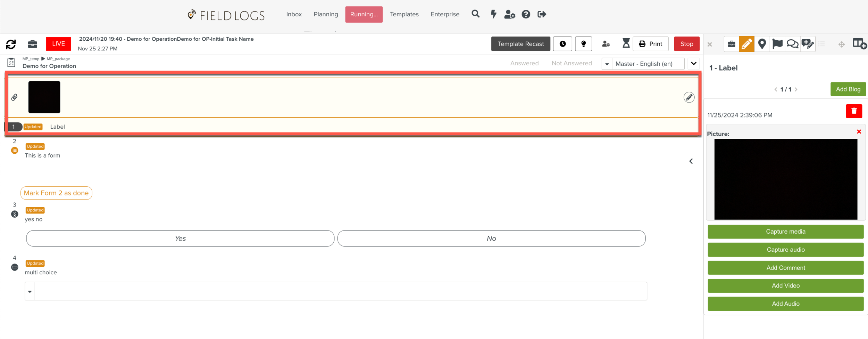The image size is (868, 339).
Task: Select the orange pencil blog tab
Action: 746,44
